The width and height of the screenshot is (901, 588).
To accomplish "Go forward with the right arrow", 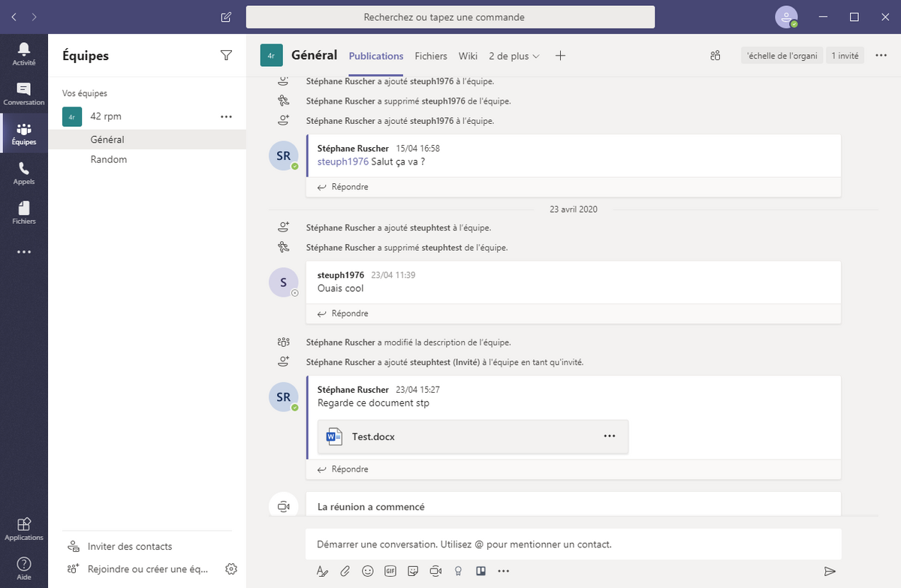I will pyautogui.click(x=35, y=17).
